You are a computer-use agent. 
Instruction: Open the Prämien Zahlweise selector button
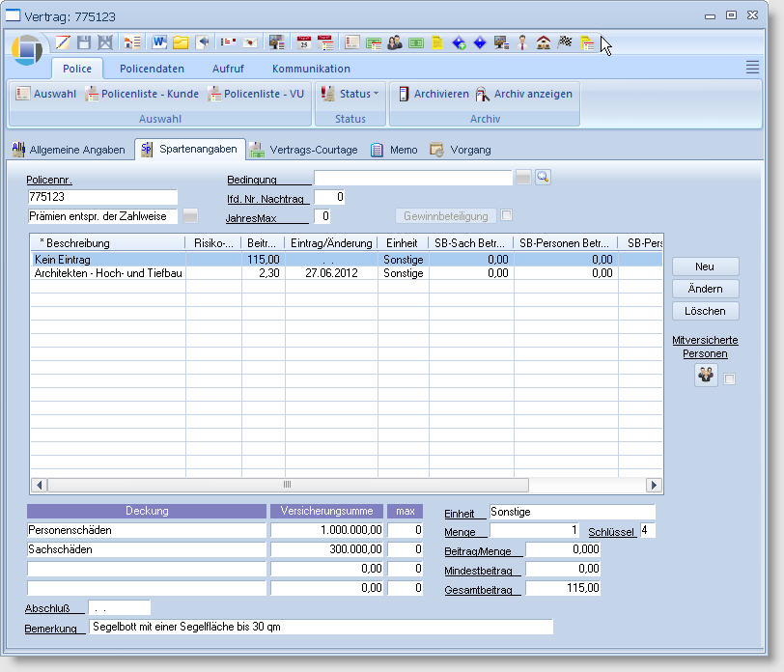tap(190, 215)
